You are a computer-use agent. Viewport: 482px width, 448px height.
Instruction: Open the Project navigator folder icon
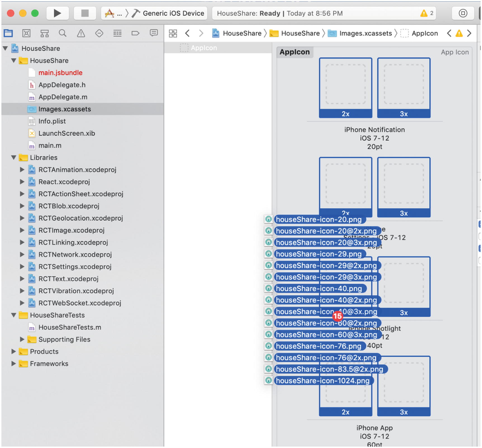point(8,33)
